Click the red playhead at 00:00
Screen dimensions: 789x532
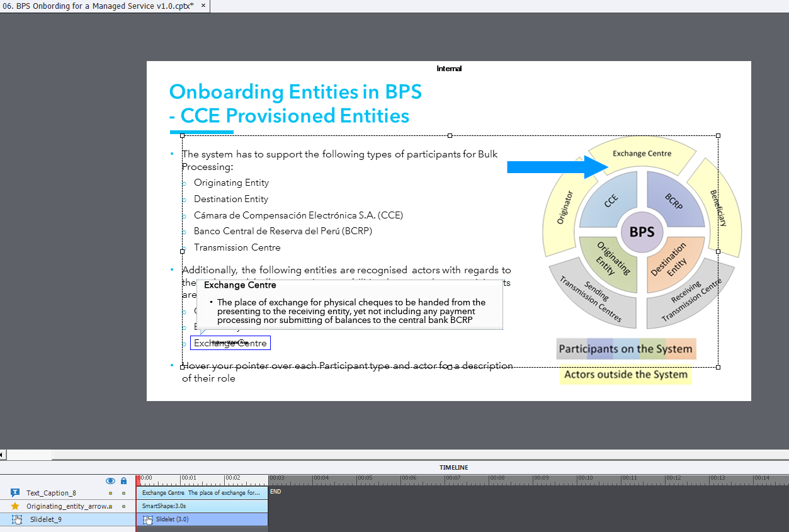[x=139, y=480]
